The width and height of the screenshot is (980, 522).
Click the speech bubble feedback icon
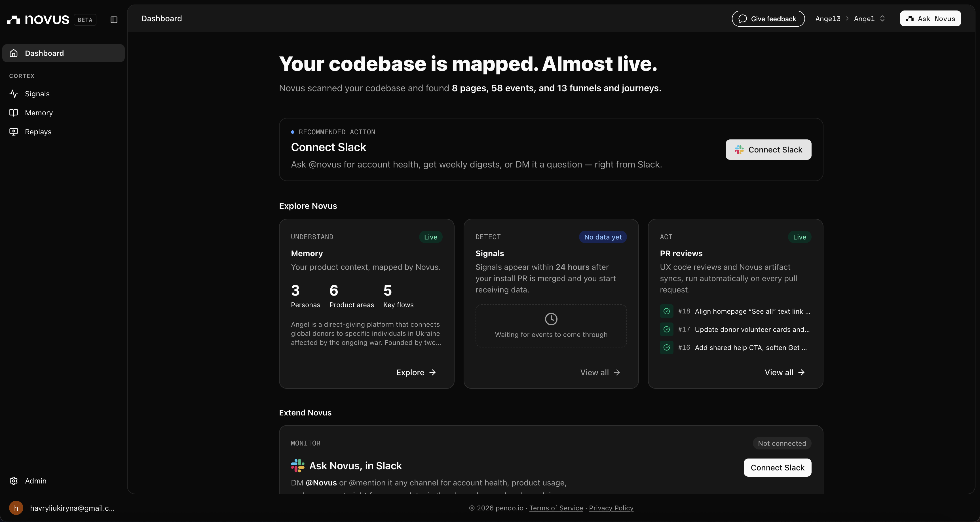click(x=743, y=19)
